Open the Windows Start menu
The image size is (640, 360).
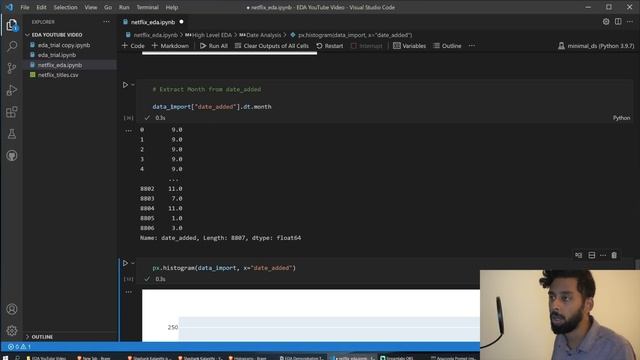5,358
